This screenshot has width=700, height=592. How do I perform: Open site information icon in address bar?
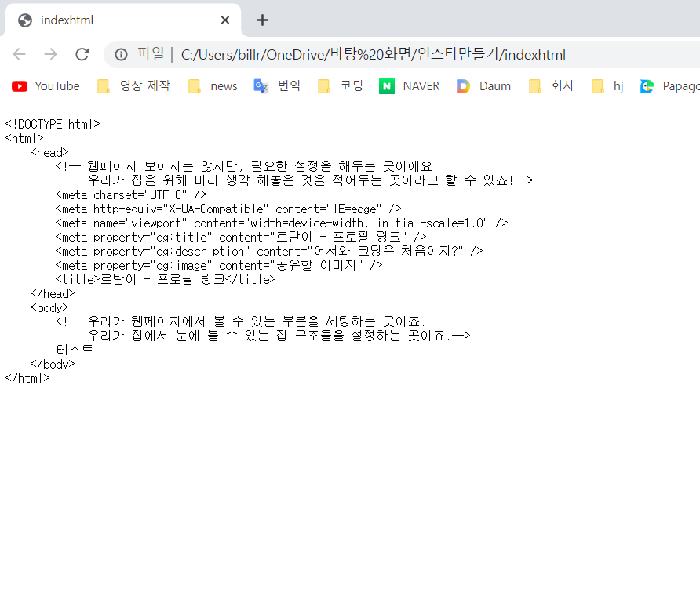click(x=121, y=54)
